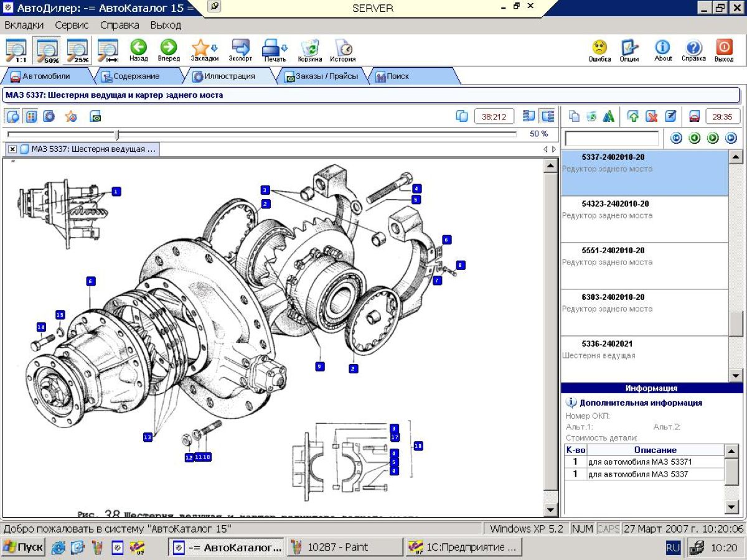Click the blue note edit icon in parts panel
Viewport: 747px width, 560px height.
[670, 116]
